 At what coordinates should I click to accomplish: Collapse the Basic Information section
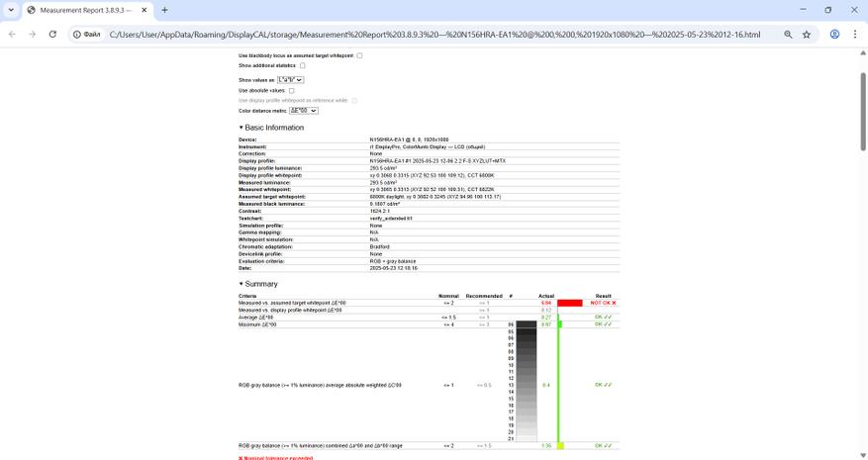pyautogui.click(x=271, y=128)
